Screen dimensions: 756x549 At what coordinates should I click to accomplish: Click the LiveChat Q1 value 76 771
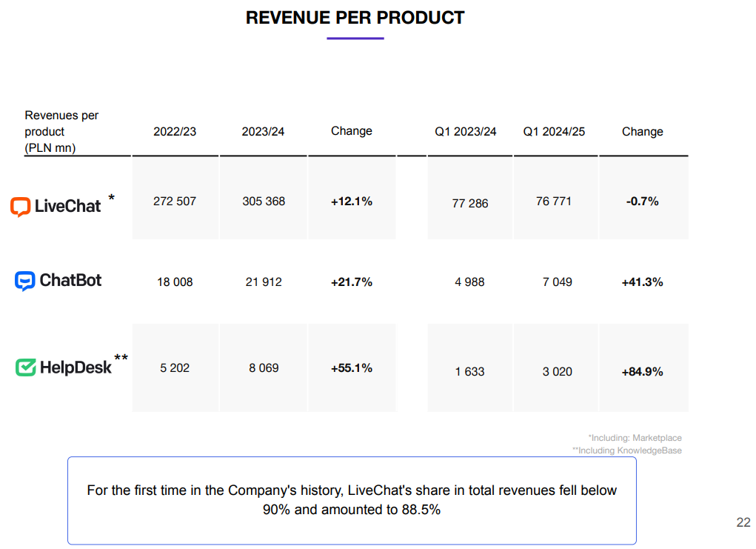tap(554, 202)
